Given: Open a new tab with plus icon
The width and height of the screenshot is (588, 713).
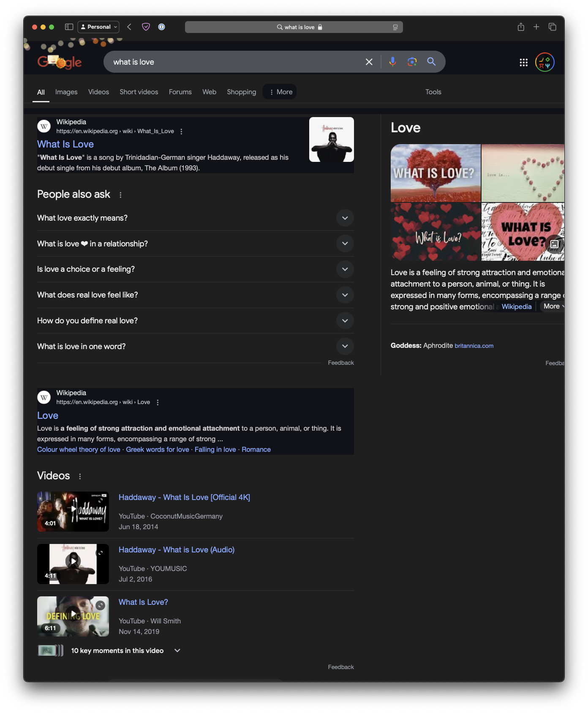Looking at the screenshot, I should point(536,27).
